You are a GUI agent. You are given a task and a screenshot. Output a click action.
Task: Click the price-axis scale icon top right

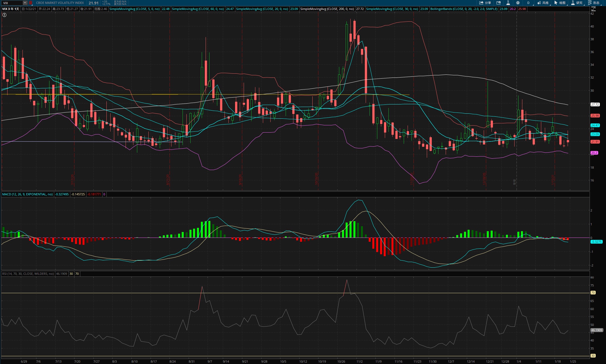593,9
